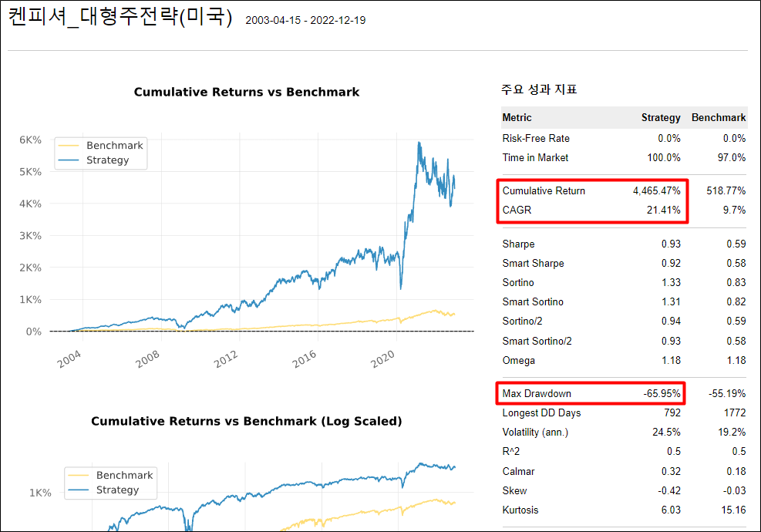
Task: Click Benchmark Longest DD Days value 1772
Action: (x=734, y=412)
